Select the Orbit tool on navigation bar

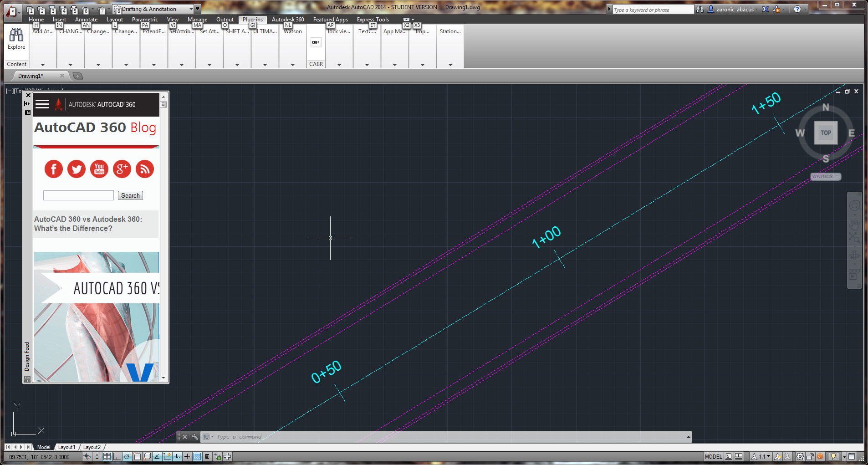[x=854, y=255]
